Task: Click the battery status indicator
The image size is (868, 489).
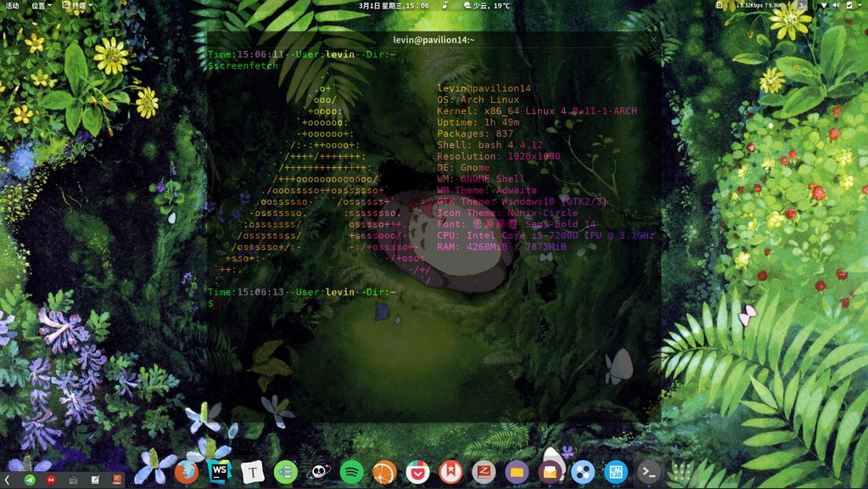Action: pos(849,5)
